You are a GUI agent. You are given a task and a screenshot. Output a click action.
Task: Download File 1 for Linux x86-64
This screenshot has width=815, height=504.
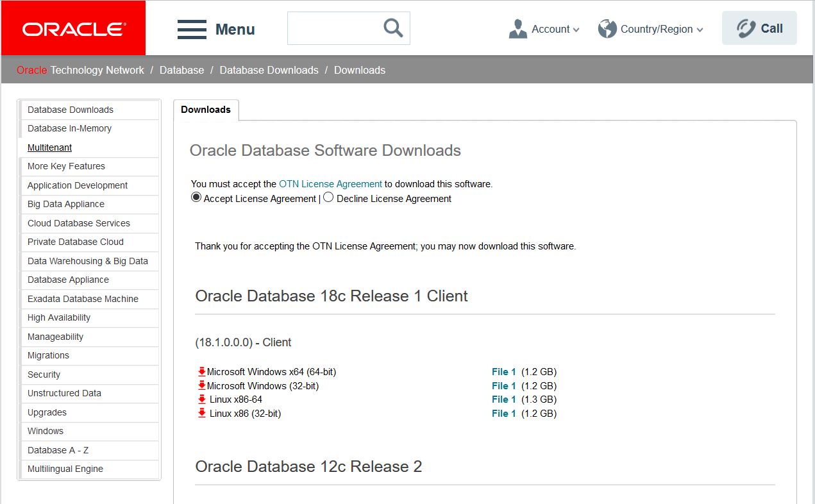point(503,399)
